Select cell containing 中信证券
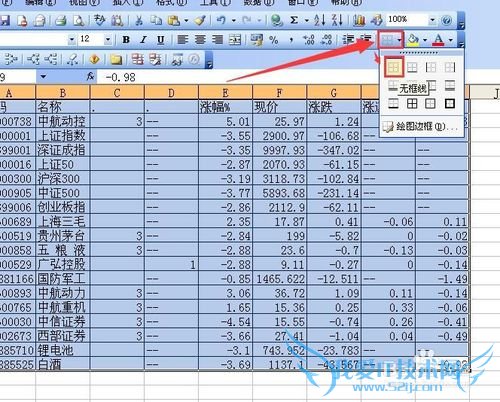 [x=63, y=322]
